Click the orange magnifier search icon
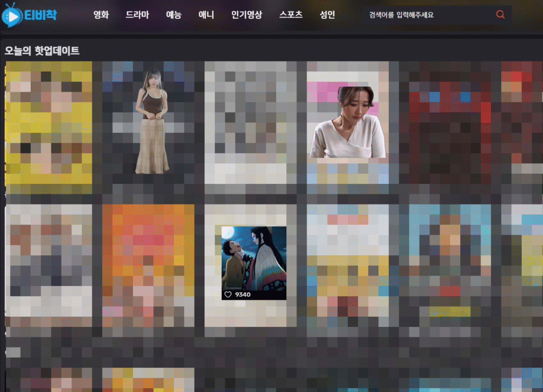The image size is (543, 392). pyautogui.click(x=500, y=15)
